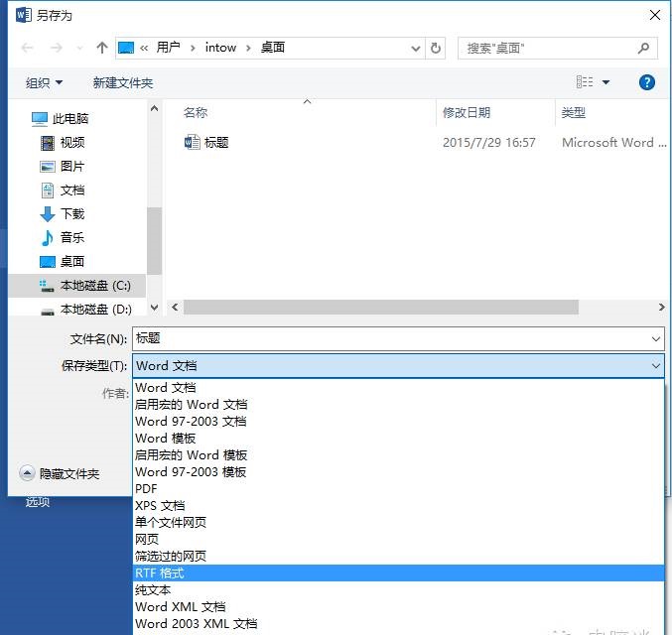
Task: Click the search magnifier icon
Action: point(643,48)
